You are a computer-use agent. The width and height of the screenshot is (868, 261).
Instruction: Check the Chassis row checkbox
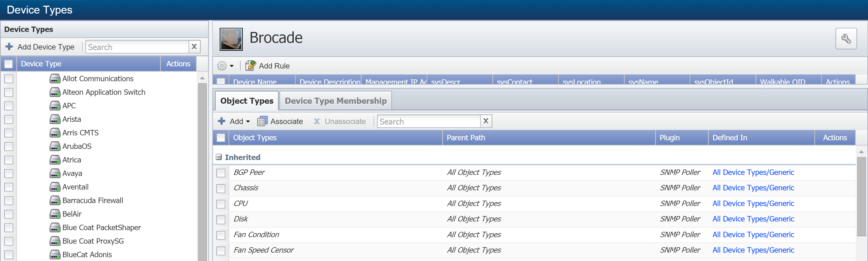point(221,188)
